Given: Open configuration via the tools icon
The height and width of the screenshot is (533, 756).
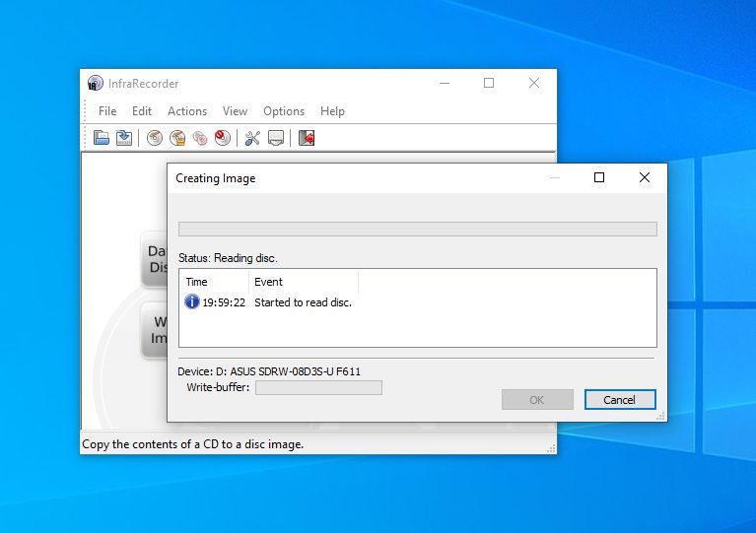Looking at the screenshot, I should click(252, 138).
